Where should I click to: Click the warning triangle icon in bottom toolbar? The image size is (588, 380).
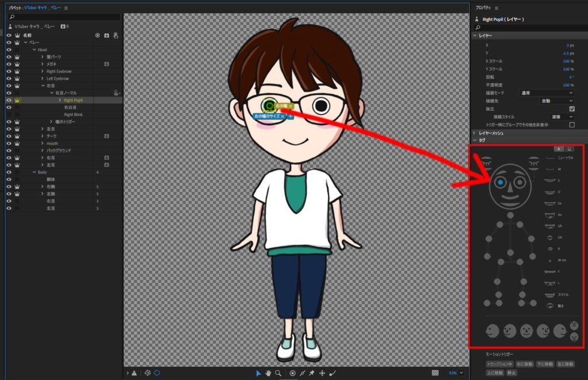click(134, 373)
